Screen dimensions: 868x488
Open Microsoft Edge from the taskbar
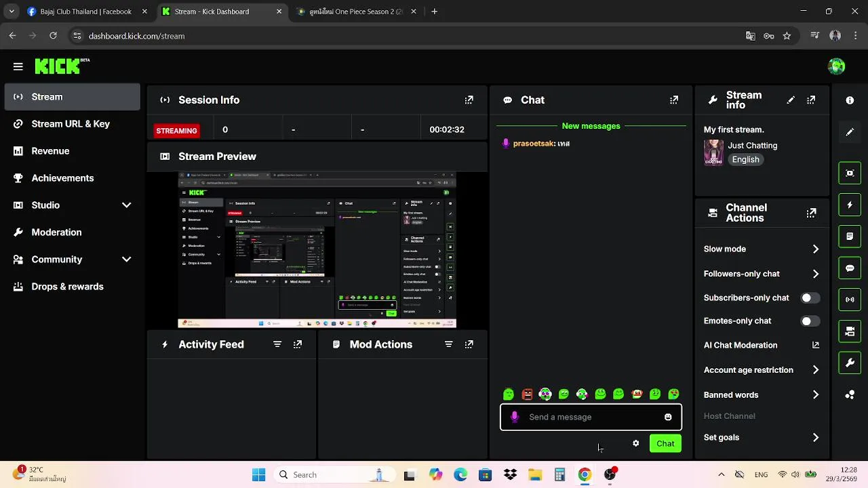point(460,474)
